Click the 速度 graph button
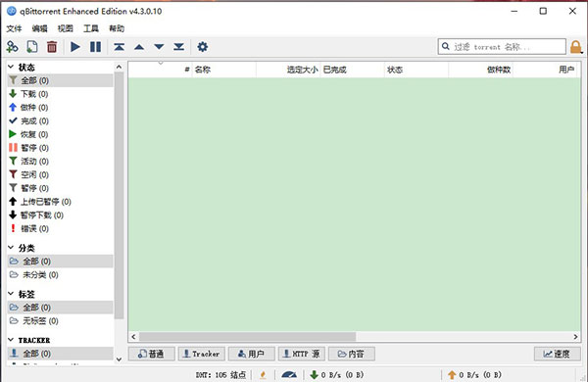This screenshot has width=588, height=382. click(x=558, y=354)
